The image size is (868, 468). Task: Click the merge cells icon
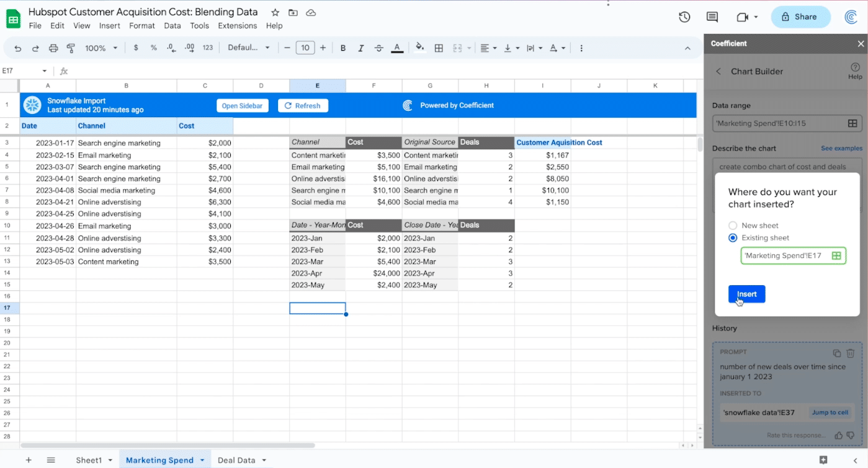point(458,48)
